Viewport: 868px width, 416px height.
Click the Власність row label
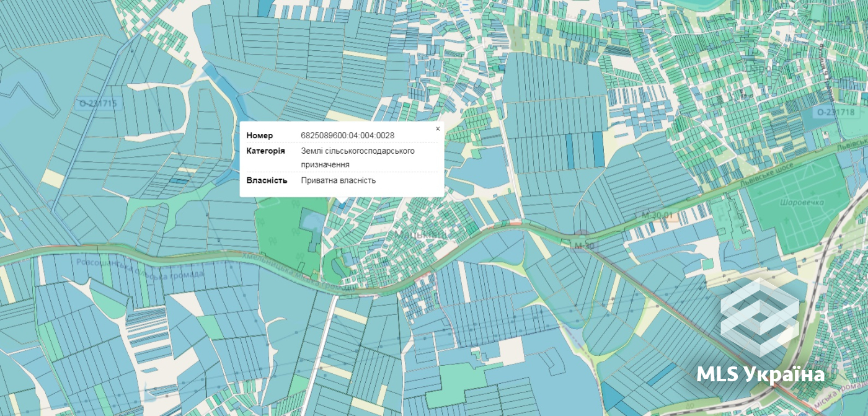pyautogui.click(x=267, y=180)
